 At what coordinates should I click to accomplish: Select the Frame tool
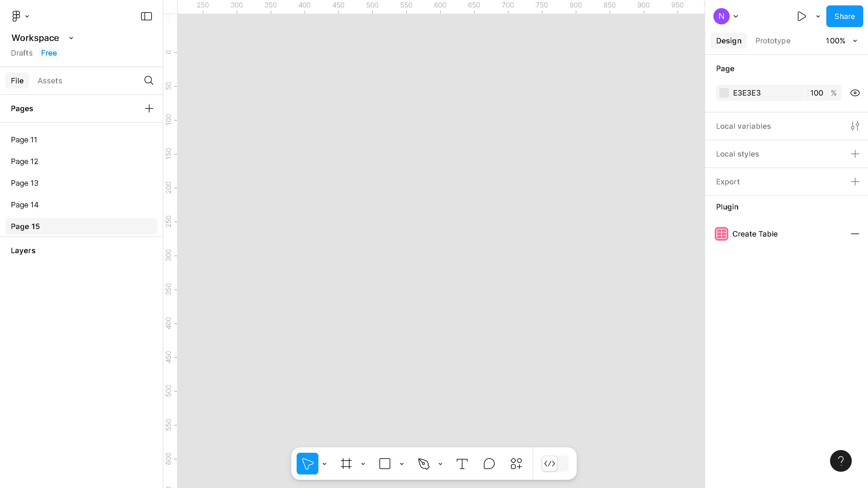point(346,463)
